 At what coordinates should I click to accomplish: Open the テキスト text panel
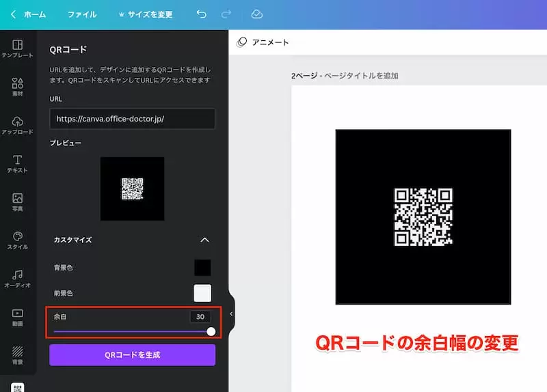click(18, 164)
